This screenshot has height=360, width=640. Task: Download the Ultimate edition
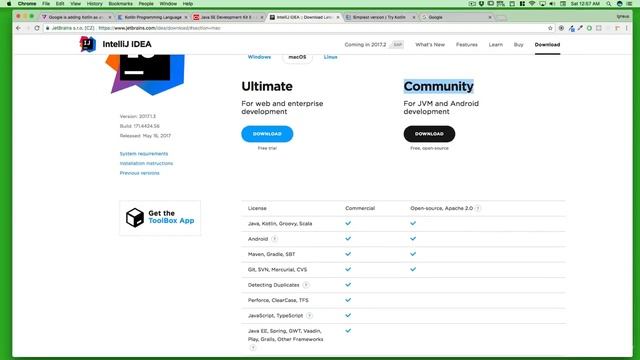pyautogui.click(x=267, y=134)
